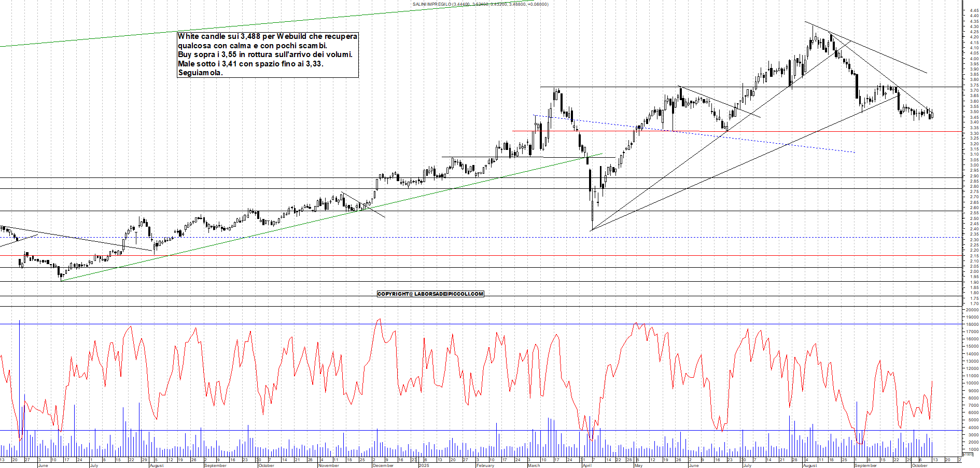Select the February label on the time axis
This screenshot has width=980, height=468.
point(485,465)
